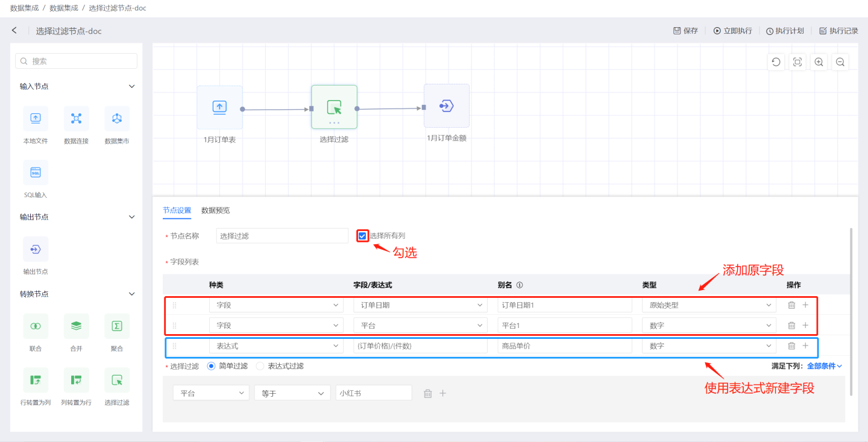Click the canvas zoom-in magnifier icon

[x=819, y=62]
